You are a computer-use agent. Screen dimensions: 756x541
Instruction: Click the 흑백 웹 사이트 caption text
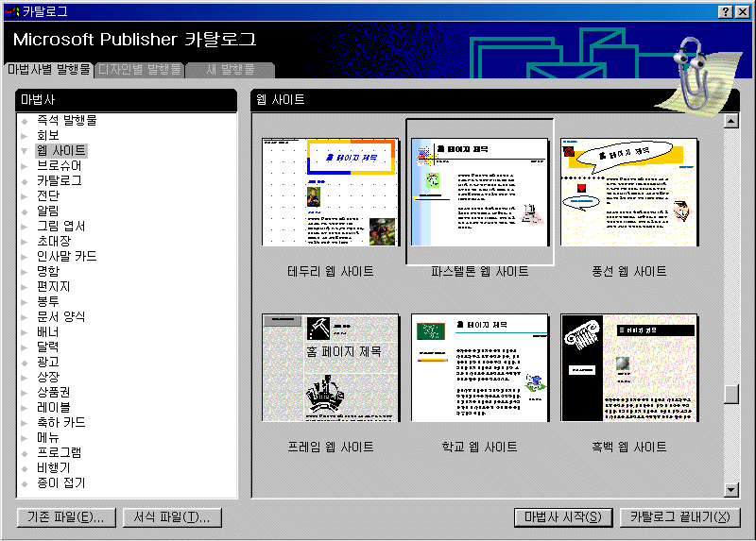(x=629, y=448)
